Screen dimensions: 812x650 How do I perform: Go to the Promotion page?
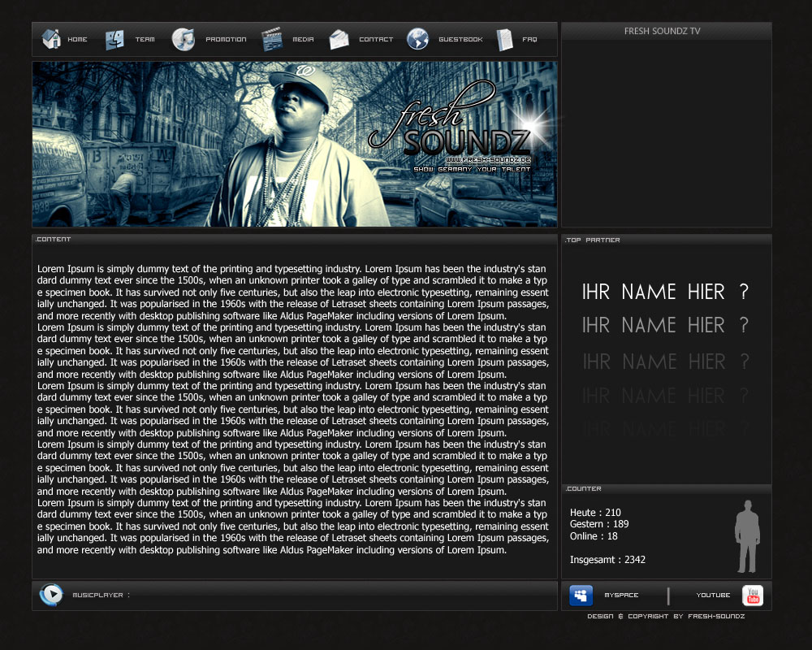226,40
